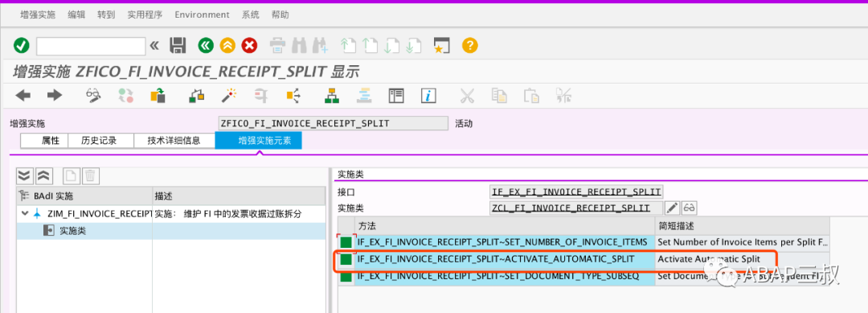Image resolution: width=868 pixels, height=313 pixels.
Task: Click the pencil edit icon beside 实施类 field
Action: click(672, 208)
